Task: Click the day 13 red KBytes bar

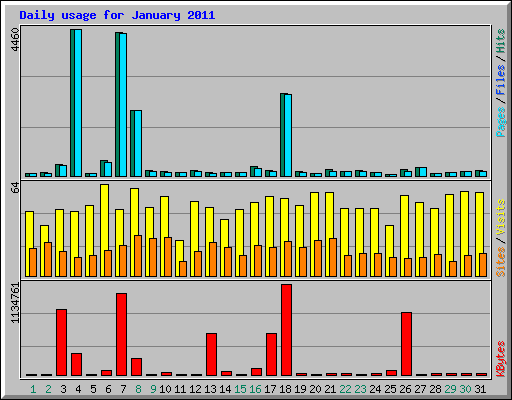Action: coord(211,355)
